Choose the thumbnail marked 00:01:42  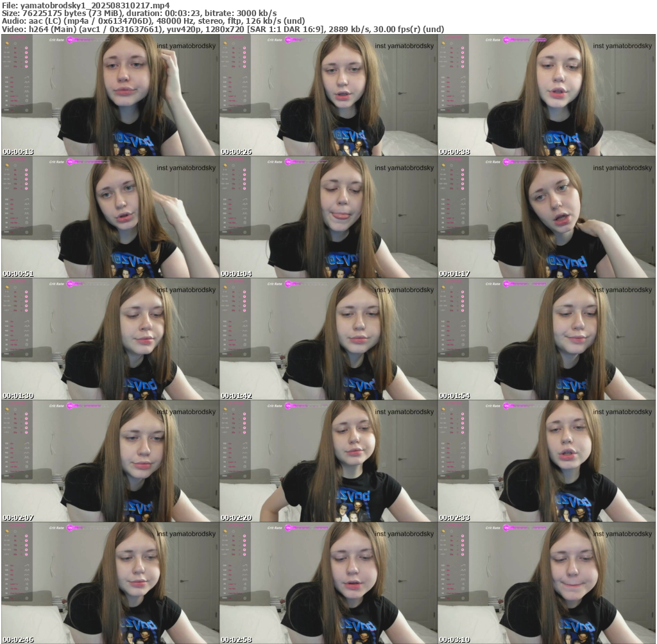click(x=328, y=339)
